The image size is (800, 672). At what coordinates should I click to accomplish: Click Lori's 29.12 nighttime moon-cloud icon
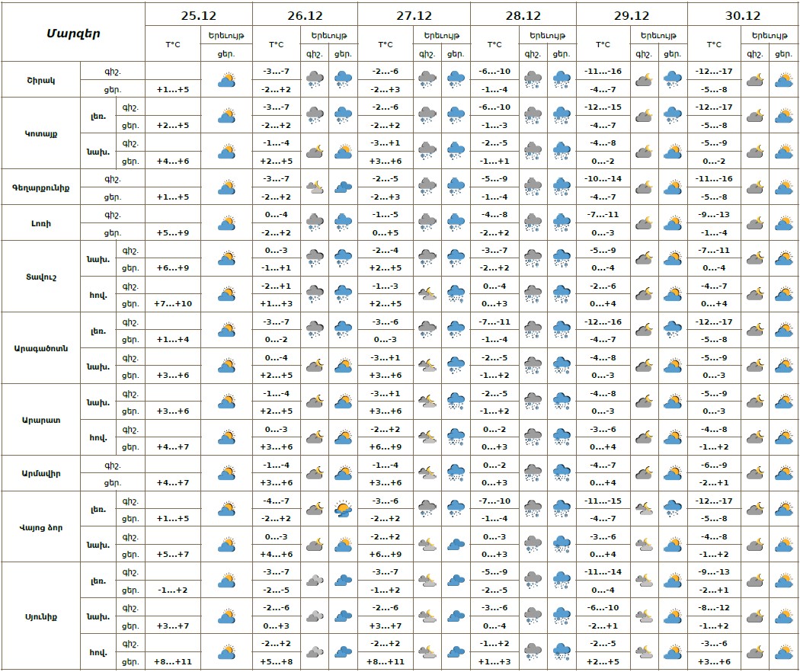click(645, 222)
